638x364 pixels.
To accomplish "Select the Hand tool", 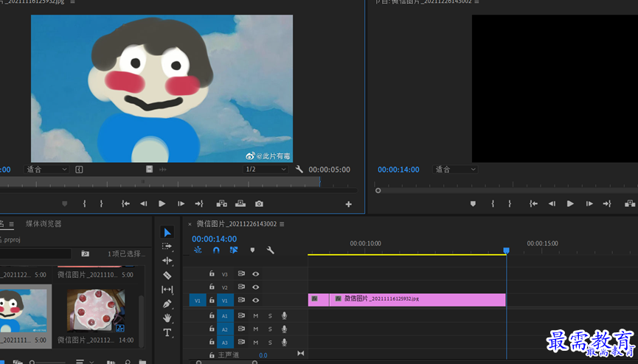I will click(x=167, y=318).
